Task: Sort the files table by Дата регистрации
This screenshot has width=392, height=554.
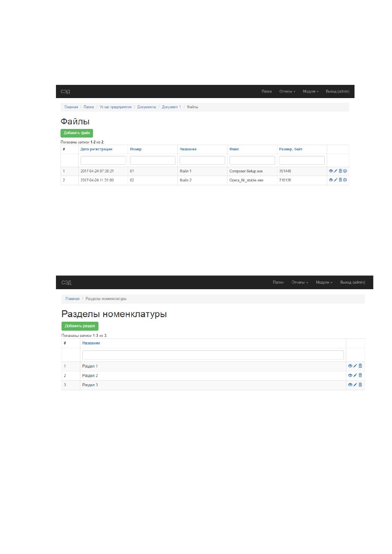Action: (x=96, y=149)
